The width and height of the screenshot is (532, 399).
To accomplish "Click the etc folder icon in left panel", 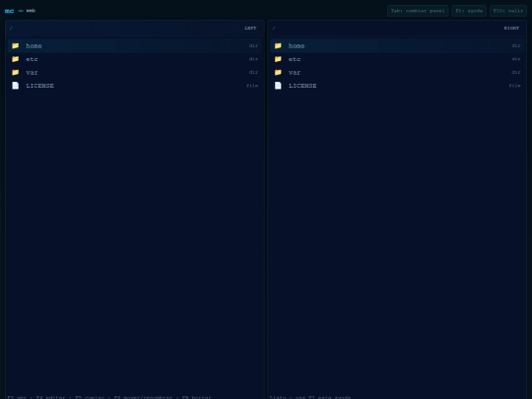I will tap(15, 59).
